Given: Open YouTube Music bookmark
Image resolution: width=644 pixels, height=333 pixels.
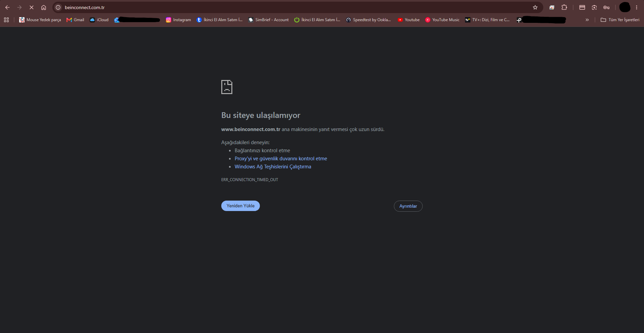Looking at the screenshot, I should tap(442, 20).
